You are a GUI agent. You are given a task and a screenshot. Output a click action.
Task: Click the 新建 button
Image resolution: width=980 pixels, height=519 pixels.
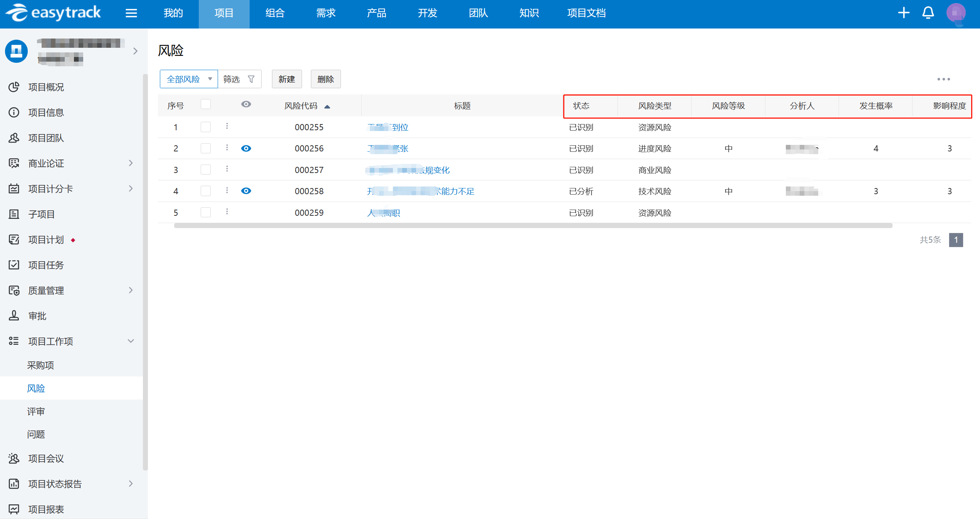287,79
